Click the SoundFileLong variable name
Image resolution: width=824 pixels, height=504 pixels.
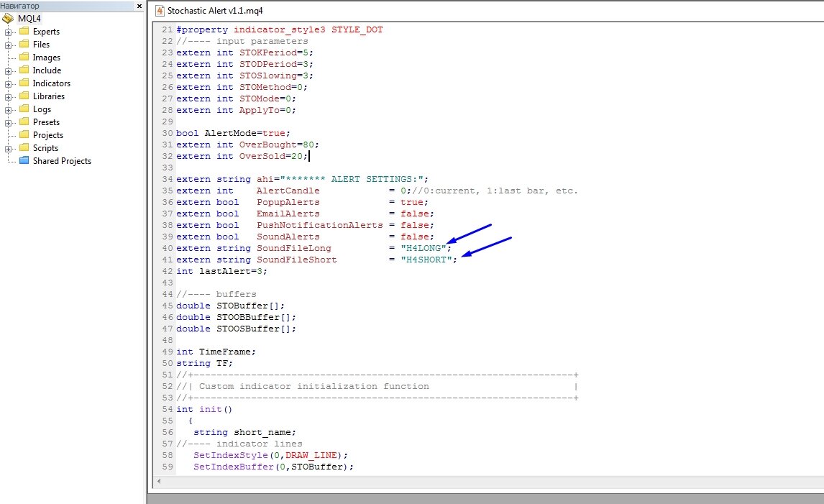click(294, 248)
